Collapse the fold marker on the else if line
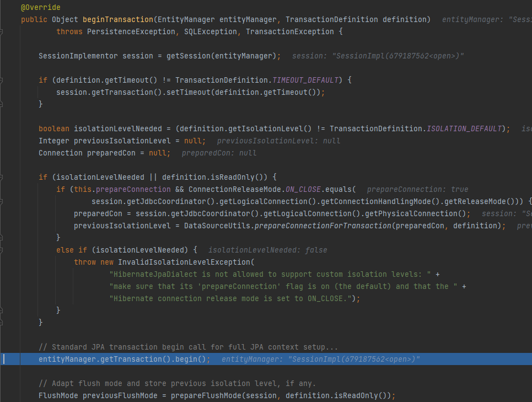The image size is (532, 402). coord(1,250)
